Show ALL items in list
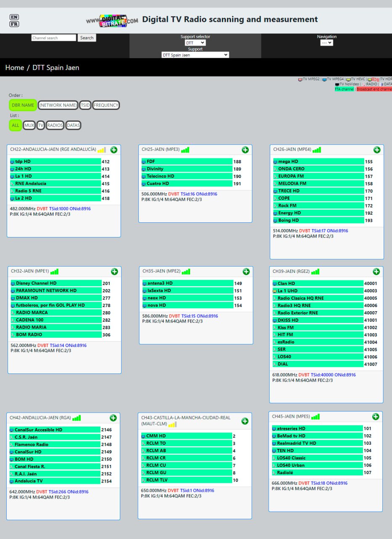Viewport: 392px width, 539px height. click(16, 125)
